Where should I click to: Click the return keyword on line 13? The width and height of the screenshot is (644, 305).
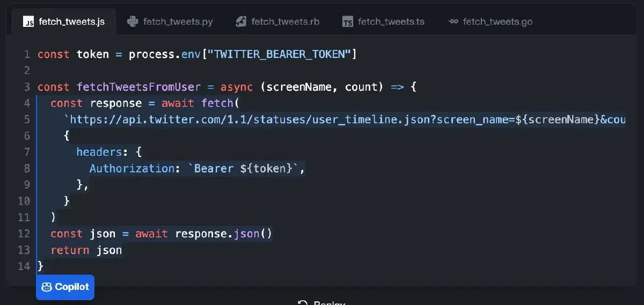pyautogui.click(x=70, y=250)
